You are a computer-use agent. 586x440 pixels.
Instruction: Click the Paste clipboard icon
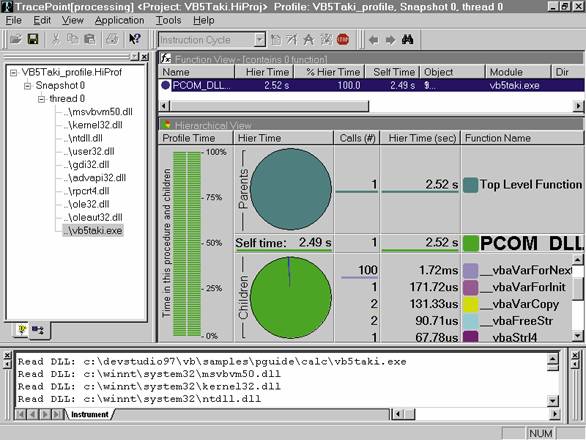click(89, 39)
